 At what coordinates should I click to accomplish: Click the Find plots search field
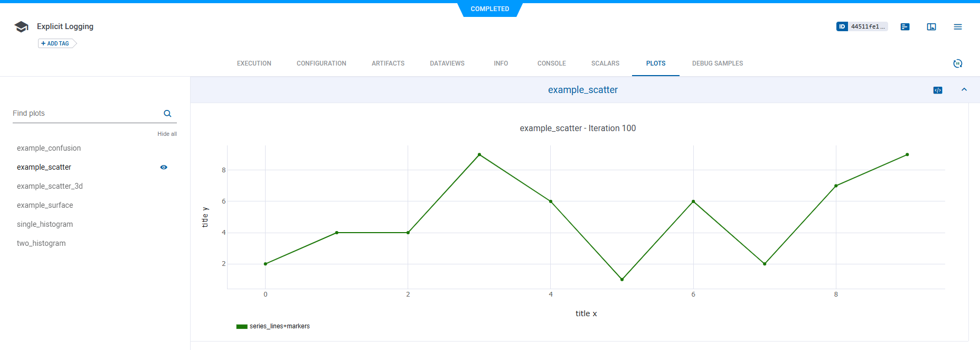[84, 114]
